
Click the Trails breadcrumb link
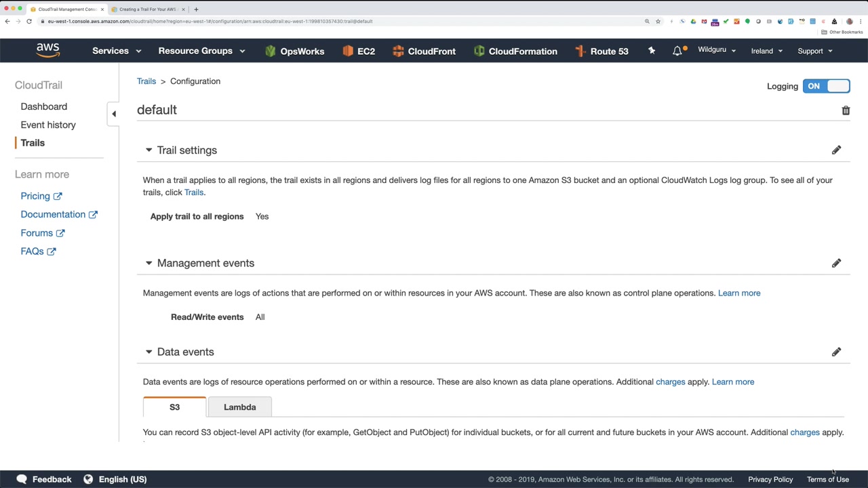pos(146,81)
